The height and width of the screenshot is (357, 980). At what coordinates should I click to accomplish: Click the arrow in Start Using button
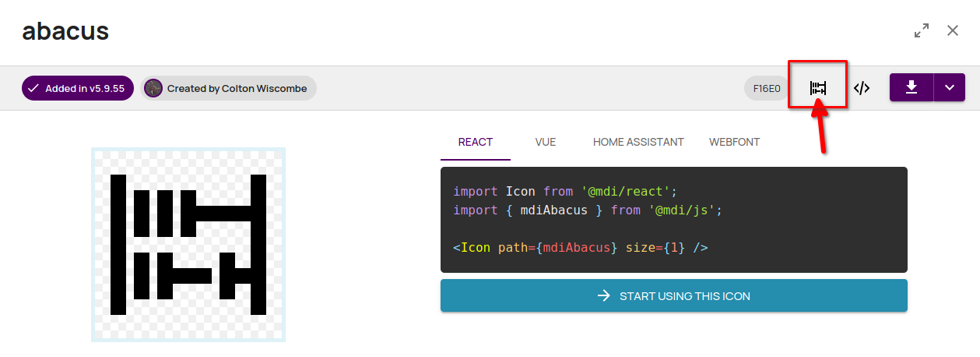pos(604,295)
